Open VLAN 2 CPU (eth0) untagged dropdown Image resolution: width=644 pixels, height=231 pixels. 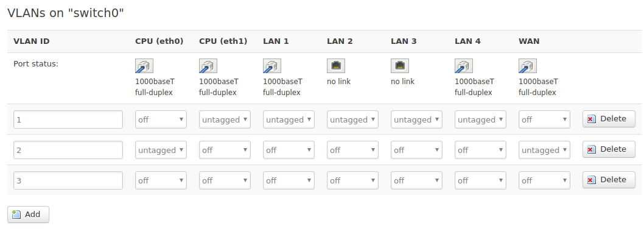point(161,150)
